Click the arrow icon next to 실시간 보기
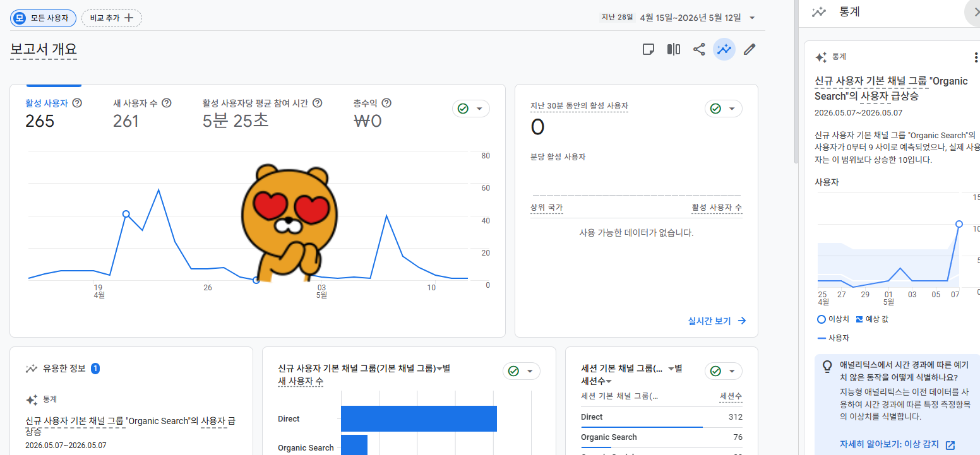Image resolution: width=980 pixels, height=455 pixels. click(742, 321)
